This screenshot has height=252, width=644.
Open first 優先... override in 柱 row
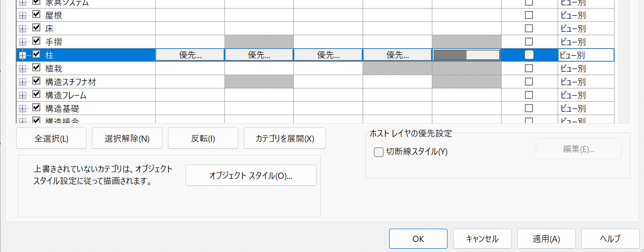click(x=190, y=55)
